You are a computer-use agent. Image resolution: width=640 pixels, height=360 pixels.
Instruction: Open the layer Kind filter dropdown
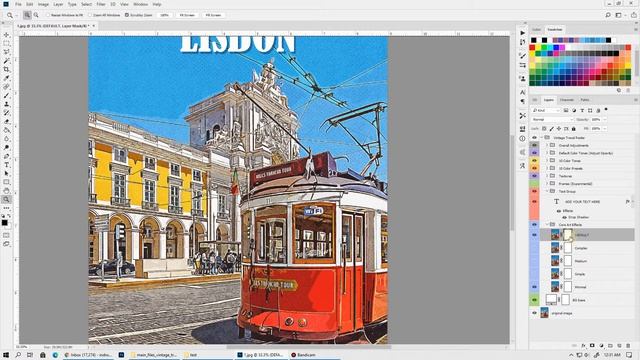(546, 110)
